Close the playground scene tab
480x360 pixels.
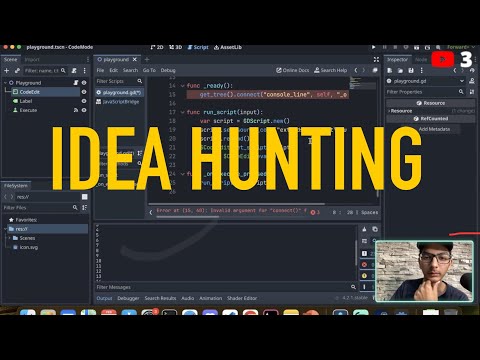(x=135, y=59)
